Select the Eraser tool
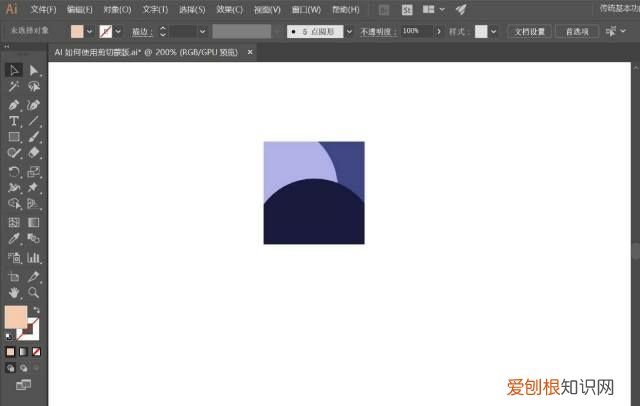This screenshot has width=640, height=406. [x=33, y=153]
